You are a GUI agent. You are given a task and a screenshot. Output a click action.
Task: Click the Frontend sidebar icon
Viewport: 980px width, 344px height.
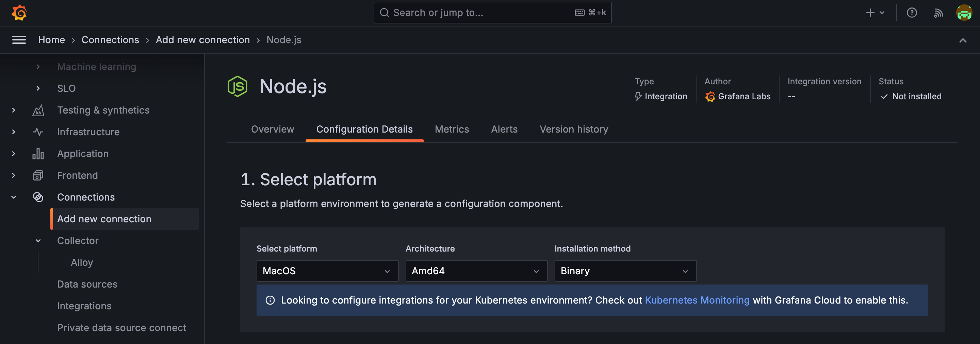coord(38,175)
